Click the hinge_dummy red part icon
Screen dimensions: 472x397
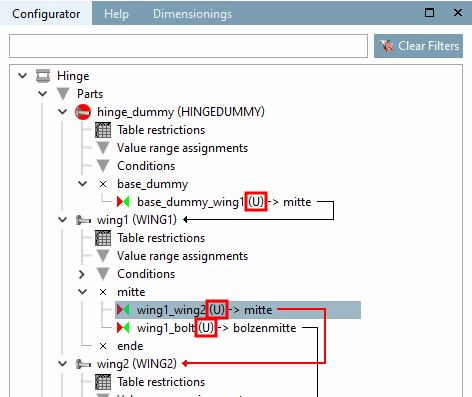[83, 112]
